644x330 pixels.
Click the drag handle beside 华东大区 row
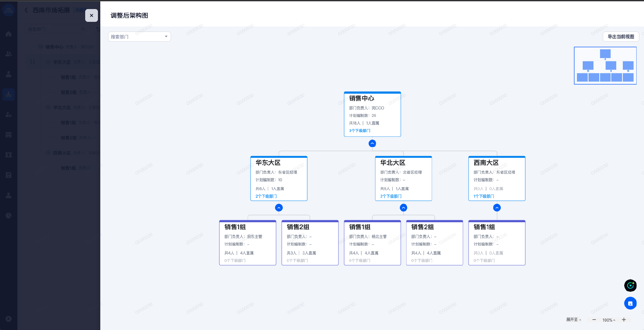[33, 61]
